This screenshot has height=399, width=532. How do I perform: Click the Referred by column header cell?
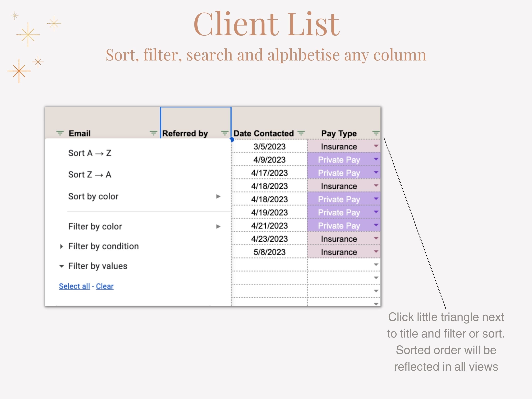click(185, 133)
